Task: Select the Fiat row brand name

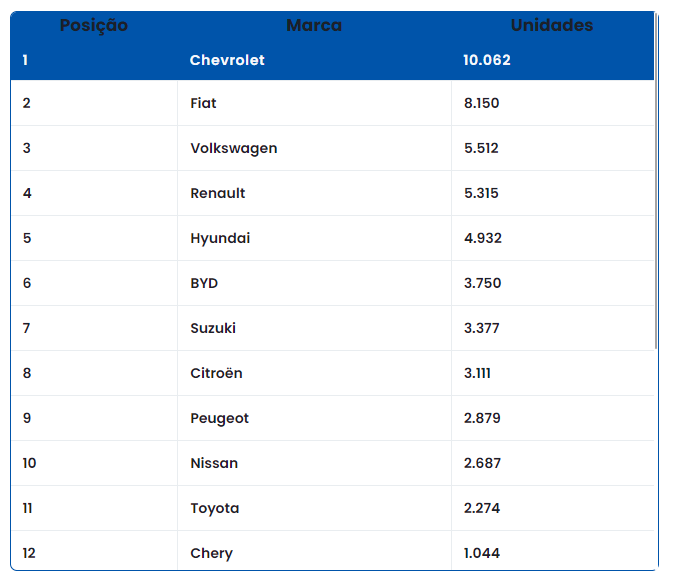Action: pyautogui.click(x=203, y=103)
